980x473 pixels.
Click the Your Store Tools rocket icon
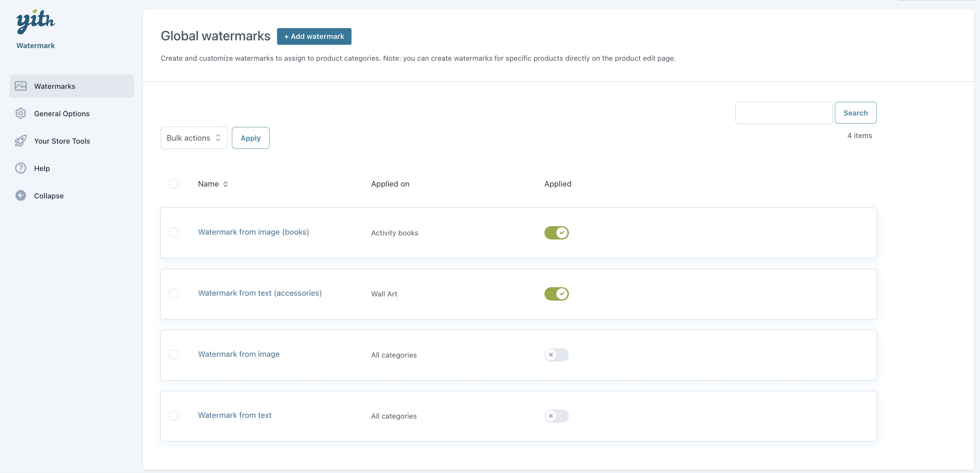coord(20,141)
